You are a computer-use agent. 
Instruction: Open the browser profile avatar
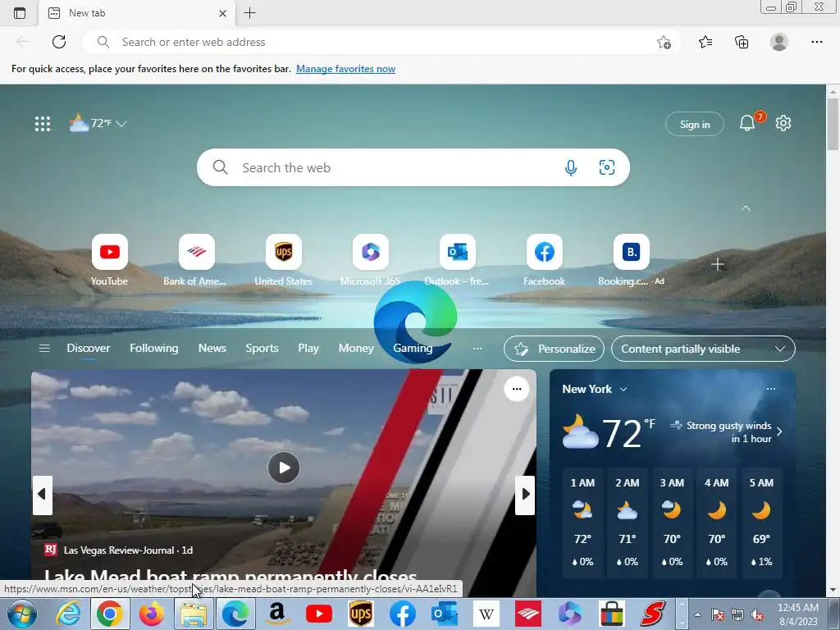(779, 42)
